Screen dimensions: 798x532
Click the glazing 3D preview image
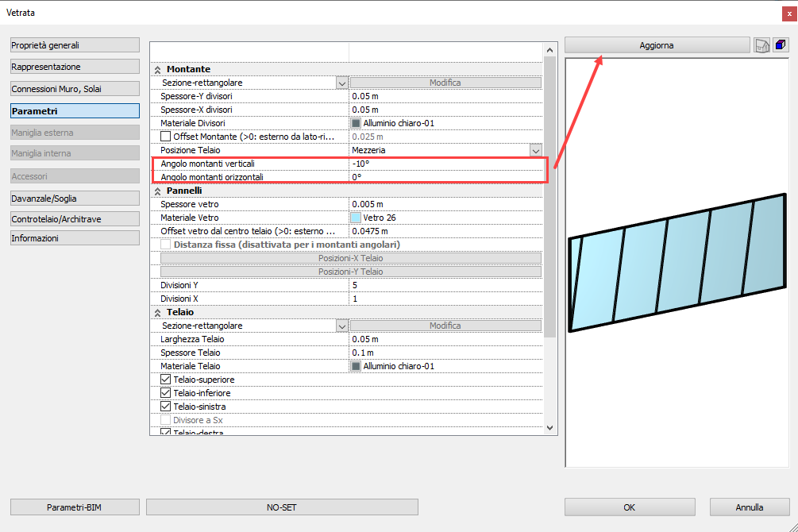(x=677, y=263)
